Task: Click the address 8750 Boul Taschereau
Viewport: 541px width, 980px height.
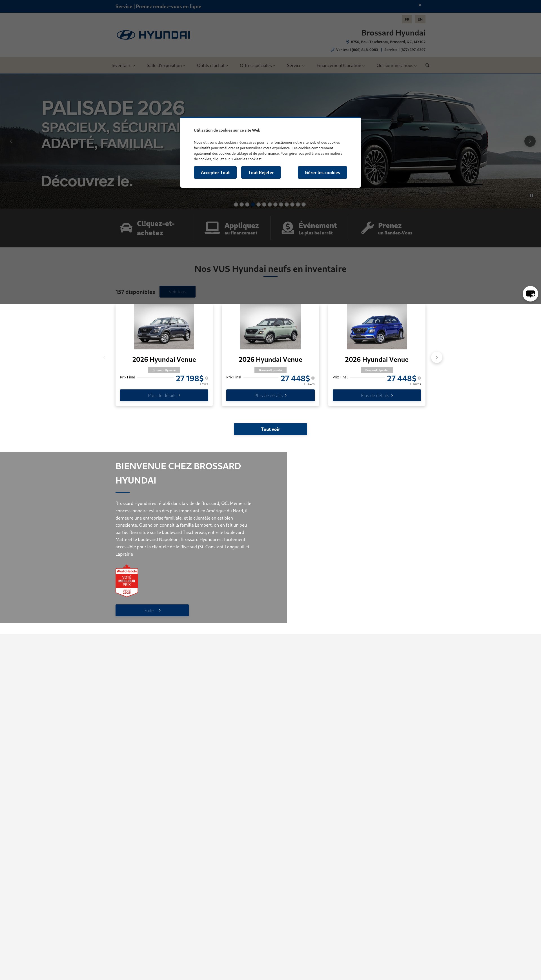Action: 388,42
